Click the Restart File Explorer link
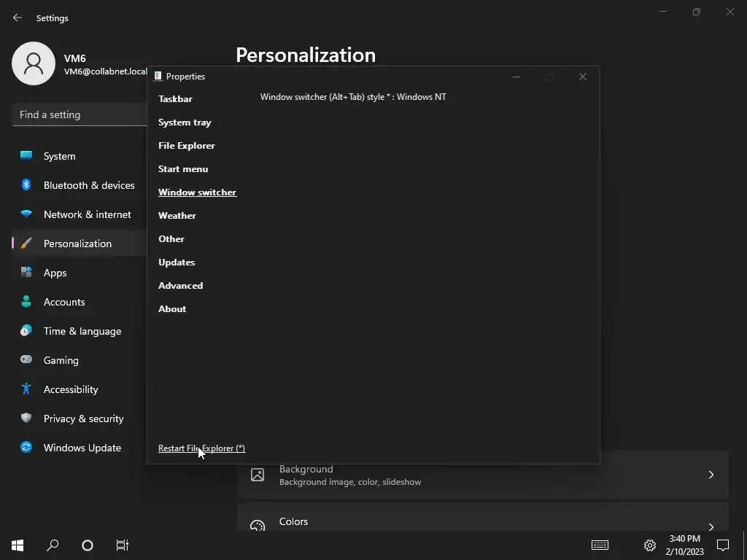The height and width of the screenshot is (560, 747). 202,448
